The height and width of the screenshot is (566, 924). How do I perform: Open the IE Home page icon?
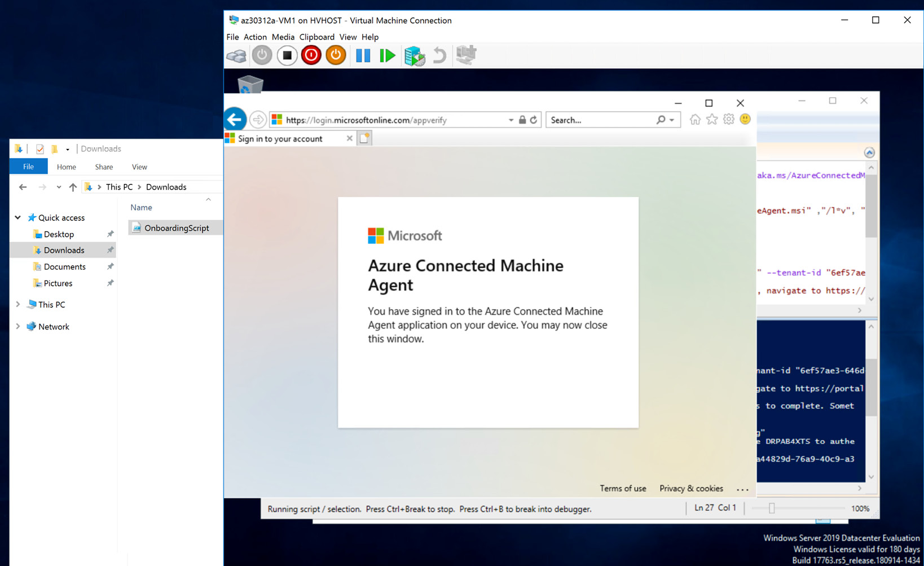(695, 119)
